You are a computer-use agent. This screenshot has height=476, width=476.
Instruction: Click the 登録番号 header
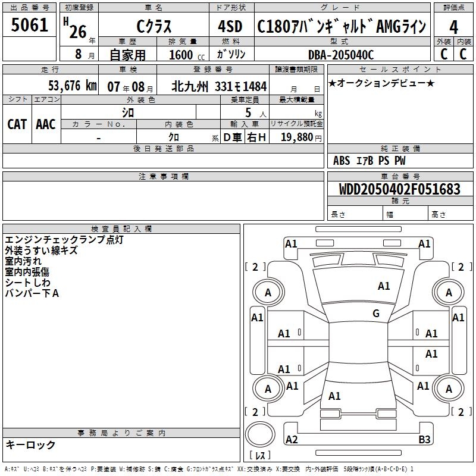click(213, 69)
